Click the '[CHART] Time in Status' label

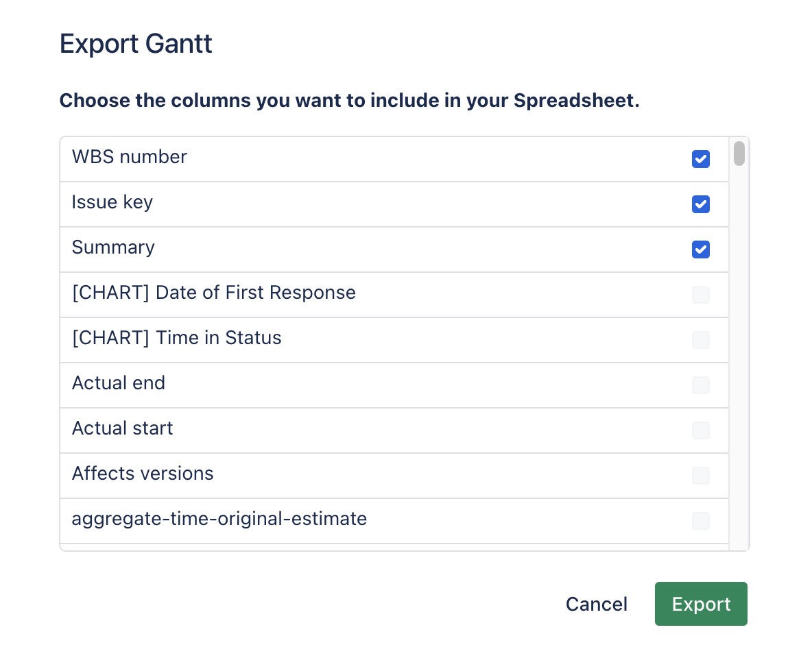point(176,338)
